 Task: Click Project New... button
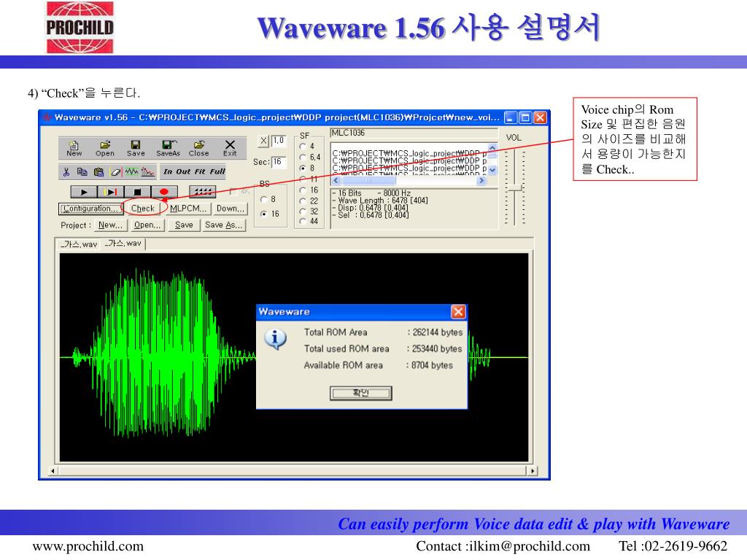tap(111, 225)
